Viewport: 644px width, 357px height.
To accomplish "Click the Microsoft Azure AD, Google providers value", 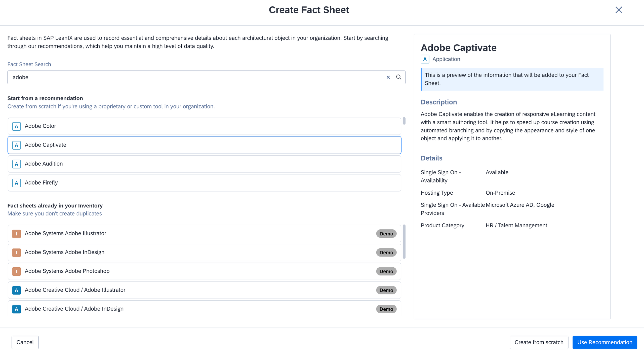I will point(520,205).
